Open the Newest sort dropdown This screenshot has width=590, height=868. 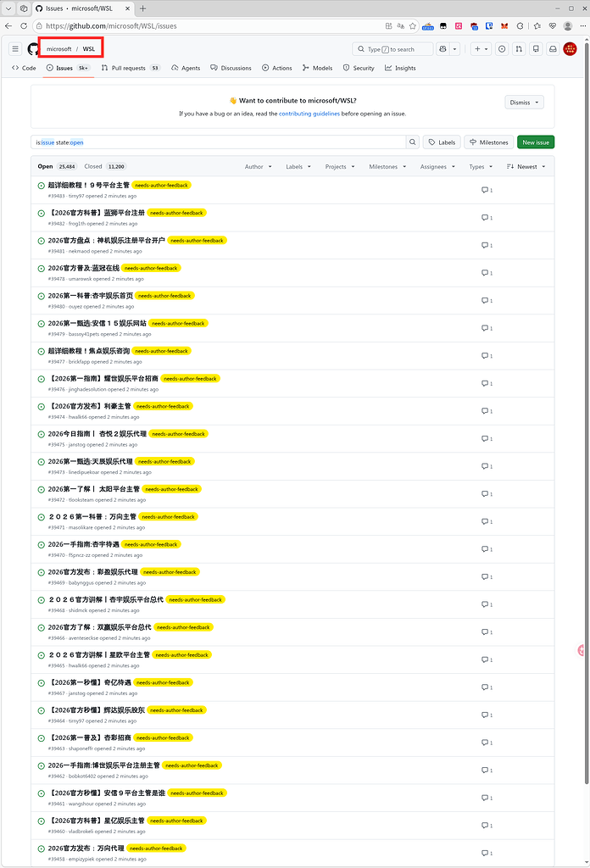tap(526, 167)
